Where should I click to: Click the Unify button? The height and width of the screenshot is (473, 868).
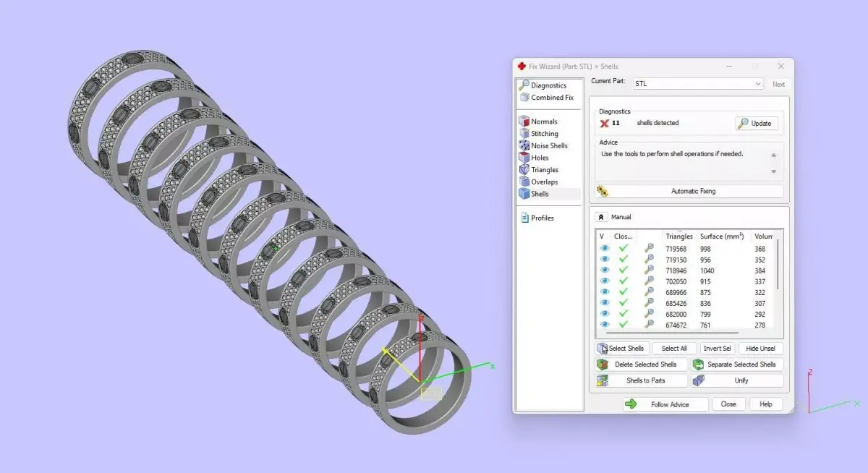pyautogui.click(x=737, y=380)
